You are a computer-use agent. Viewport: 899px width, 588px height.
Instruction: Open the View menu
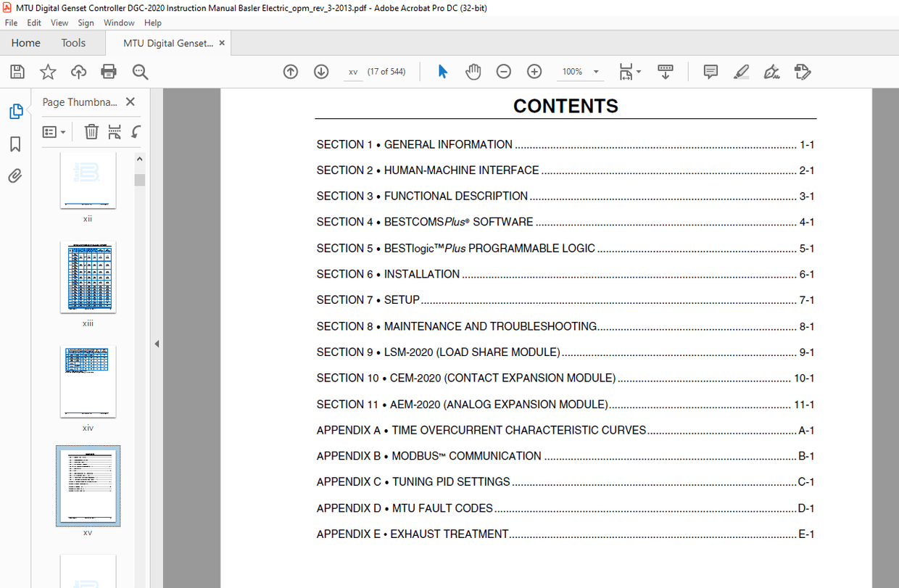click(x=59, y=23)
